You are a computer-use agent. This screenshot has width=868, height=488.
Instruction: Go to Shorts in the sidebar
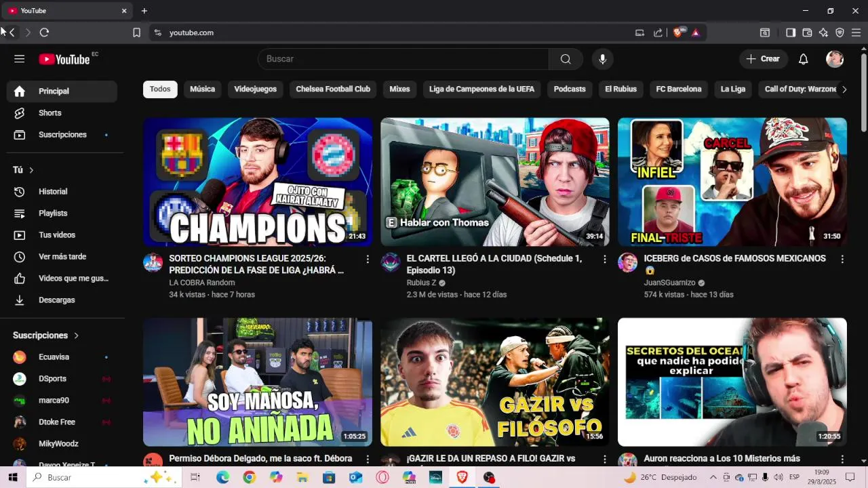[62, 113]
